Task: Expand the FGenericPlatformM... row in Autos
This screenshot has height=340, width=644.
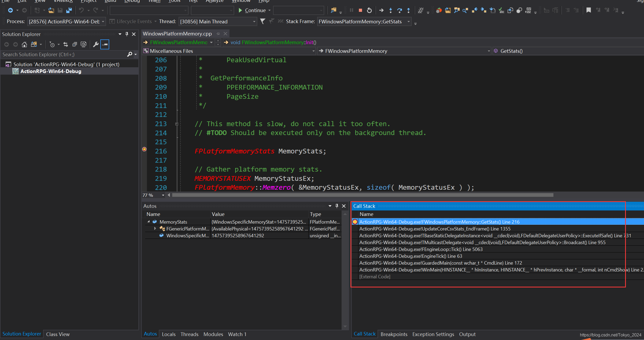Action: (x=155, y=229)
